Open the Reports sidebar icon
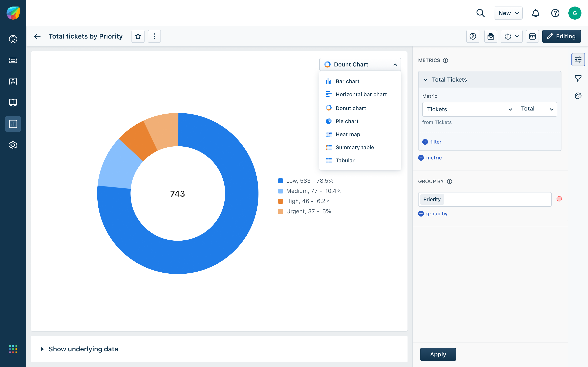 (x=13, y=124)
